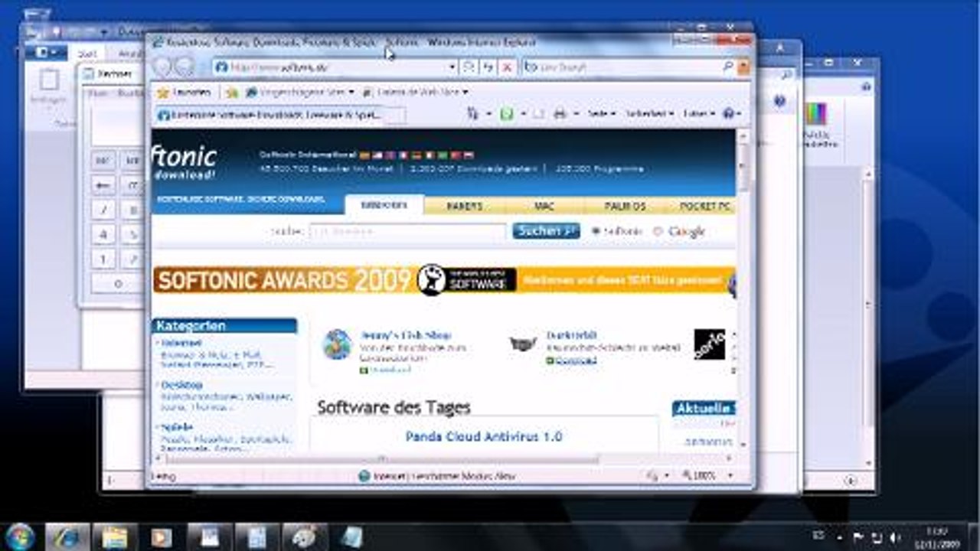Click the Suchen button

pyautogui.click(x=546, y=230)
